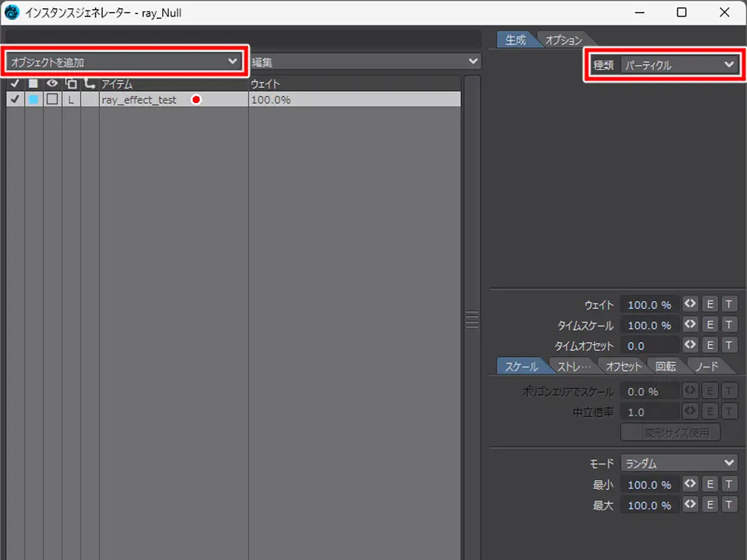
Task: Click the T texture button for タイムオフセット
Action: 728,346
